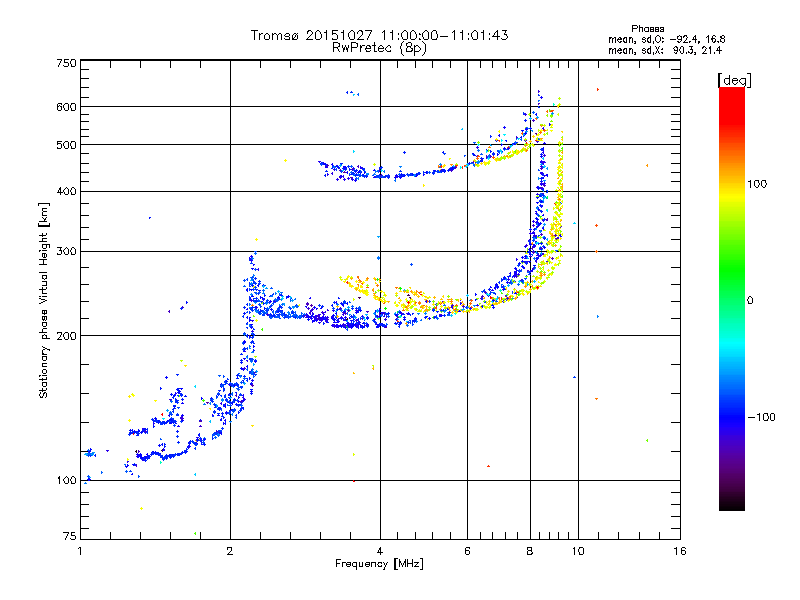The width and height of the screenshot is (800, 600).
Task: Click the 'Phases' header text
Action: point(647,29)
